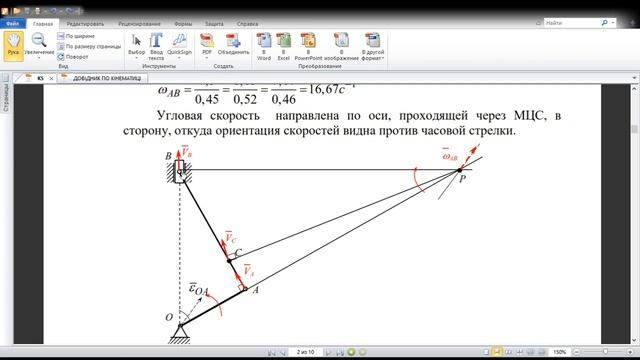This screenshot has height=360, width=640.
Task: Click the zoom in plus button
Action: [630, 352]
